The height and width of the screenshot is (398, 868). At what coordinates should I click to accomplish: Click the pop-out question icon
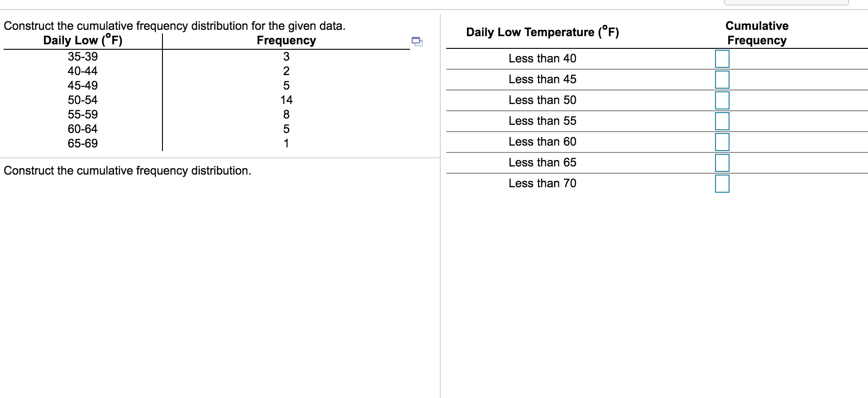(x=416, y=41)
